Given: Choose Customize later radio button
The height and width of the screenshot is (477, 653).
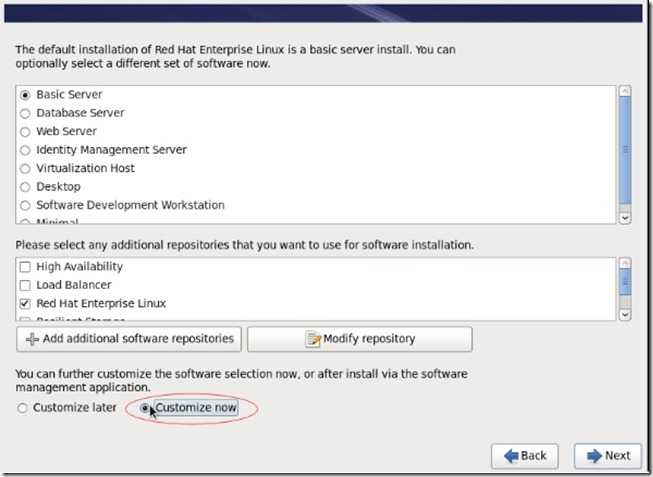Looking at the screenshot, I should [22, 408].
